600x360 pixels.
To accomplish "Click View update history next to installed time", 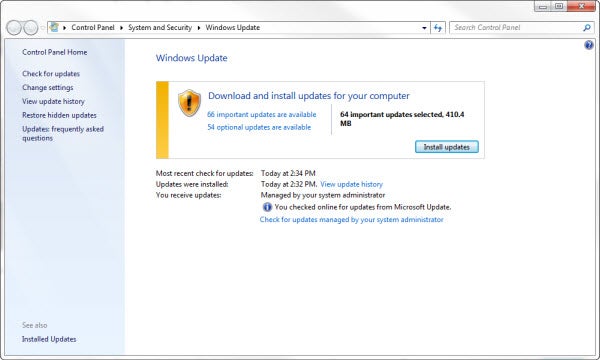I will pos(351,184).
